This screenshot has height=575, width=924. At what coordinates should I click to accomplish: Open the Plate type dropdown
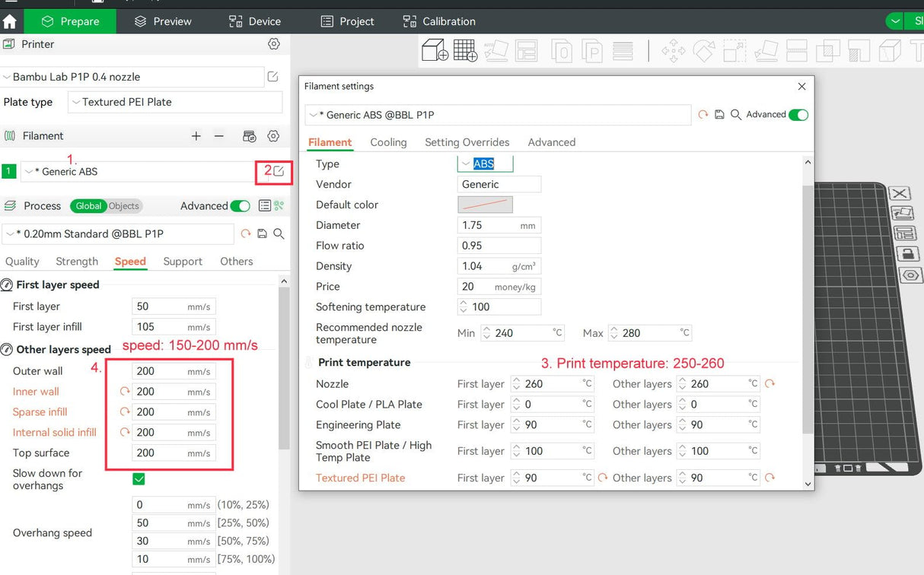tap(175, 102)
